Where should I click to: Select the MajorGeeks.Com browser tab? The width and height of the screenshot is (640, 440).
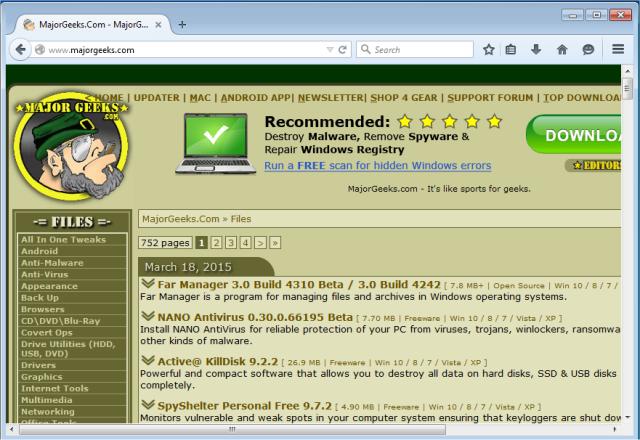point(91,25)
